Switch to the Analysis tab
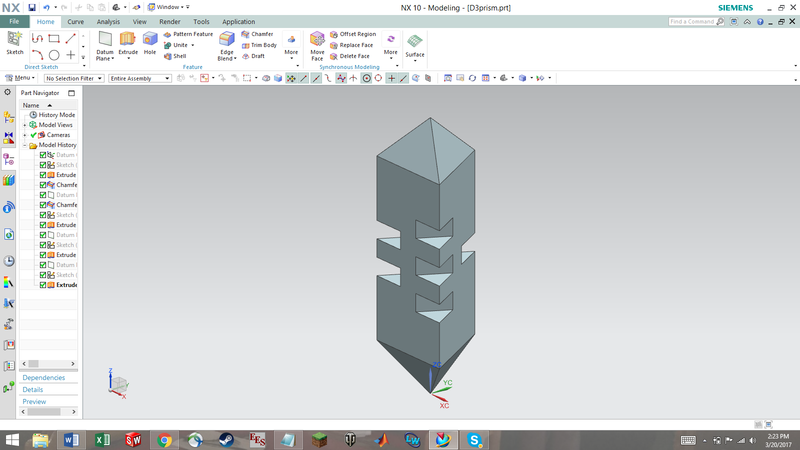This screenshot has width=800, height=450. pos(108,21)
